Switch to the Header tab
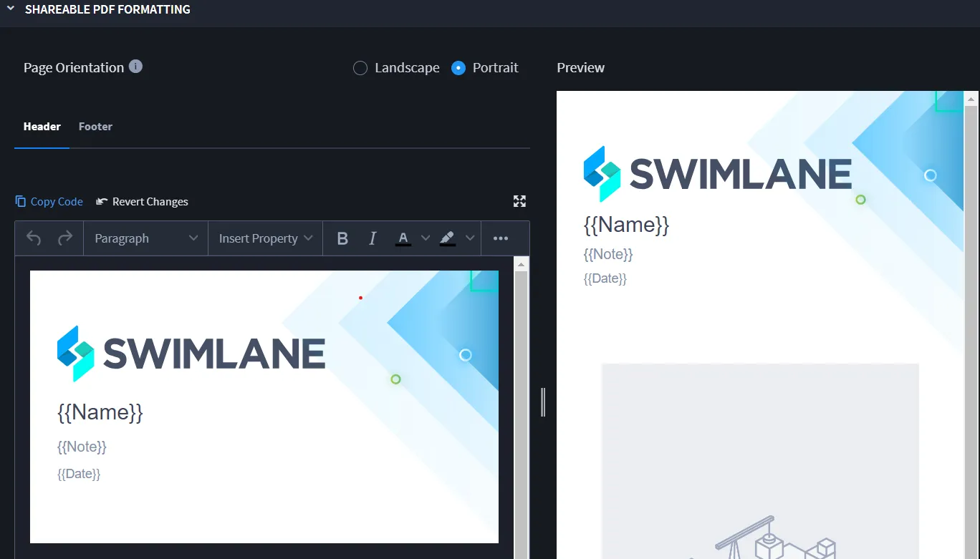 (42, 127)
